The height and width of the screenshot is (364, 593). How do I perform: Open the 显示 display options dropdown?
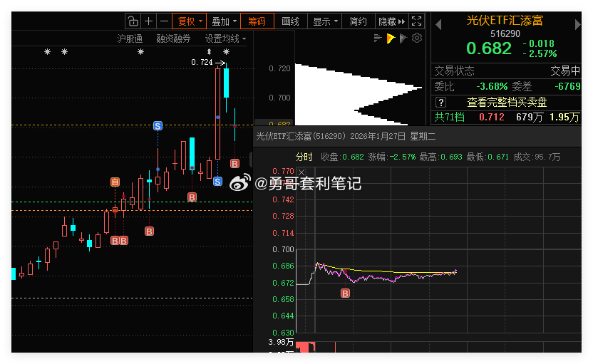point(325,21)
